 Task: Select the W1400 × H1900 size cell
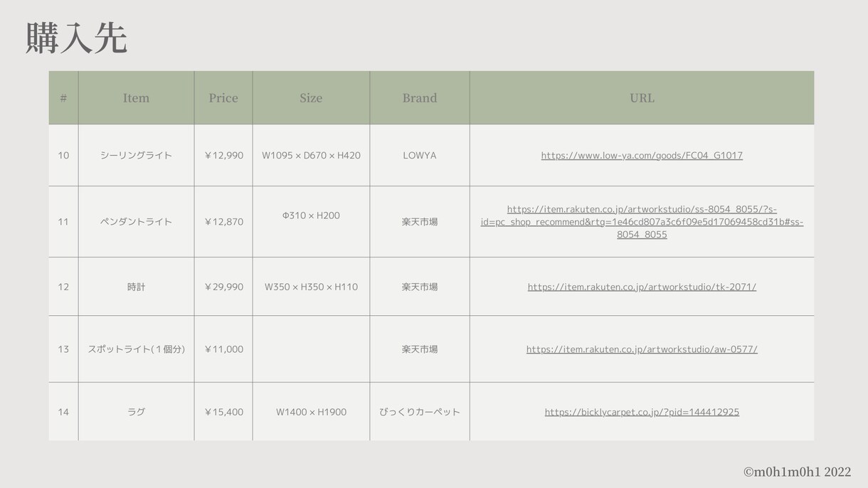(311, 412)
